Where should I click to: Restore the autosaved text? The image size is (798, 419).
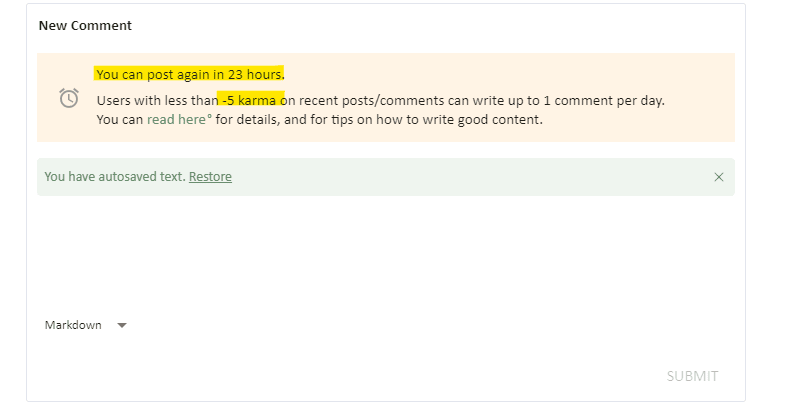[210, 177]
